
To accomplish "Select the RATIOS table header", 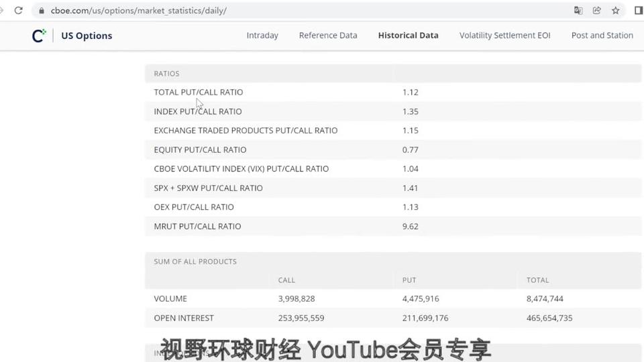I will click(x=166, y=74).
